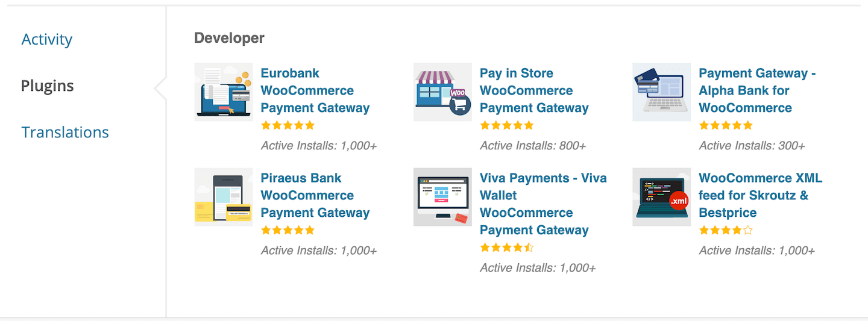
Task: Open Viva Payments - Viva Wallet plugin link
Action: click(544, 204)
